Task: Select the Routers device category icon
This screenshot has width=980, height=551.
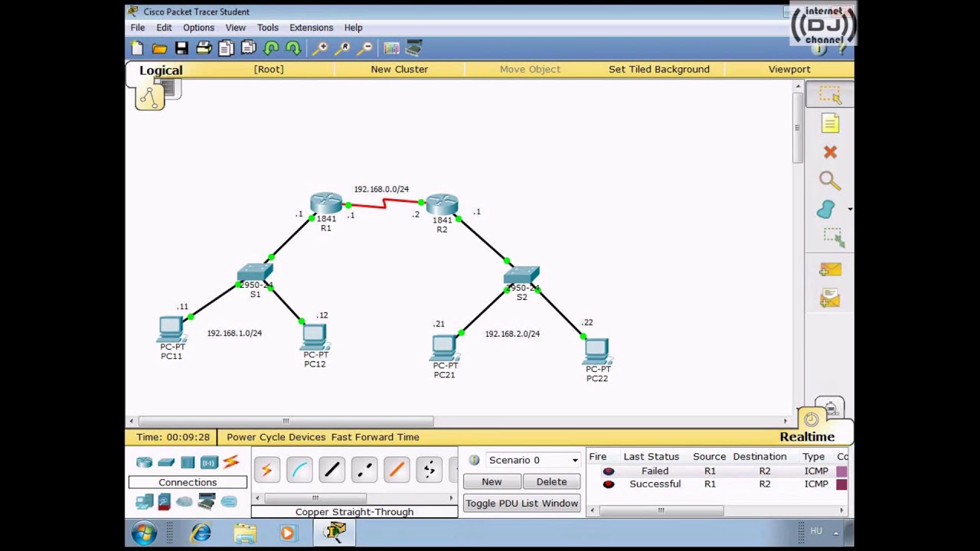Action: tap(144, 462)
